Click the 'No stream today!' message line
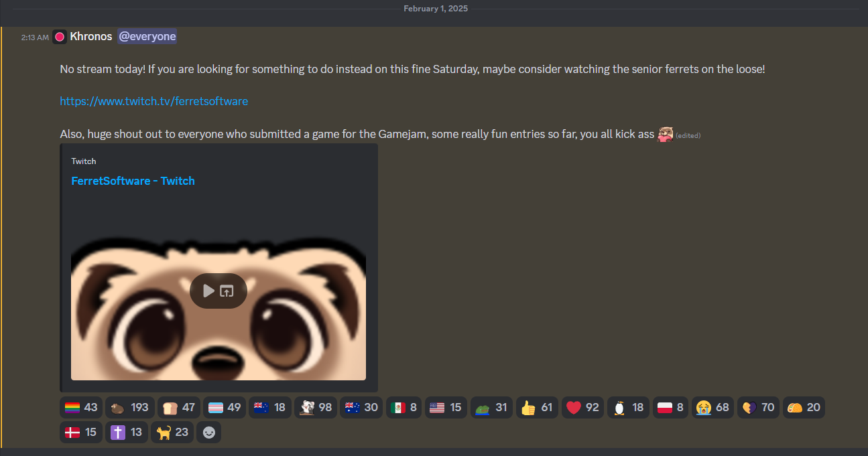This screenshot has width=868, height=456. (x=412, y=69)
